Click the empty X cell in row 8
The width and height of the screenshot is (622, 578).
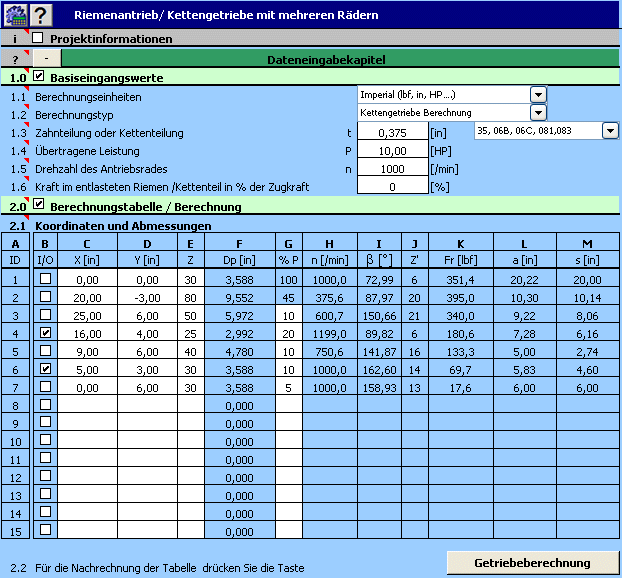tap(88, 405)
